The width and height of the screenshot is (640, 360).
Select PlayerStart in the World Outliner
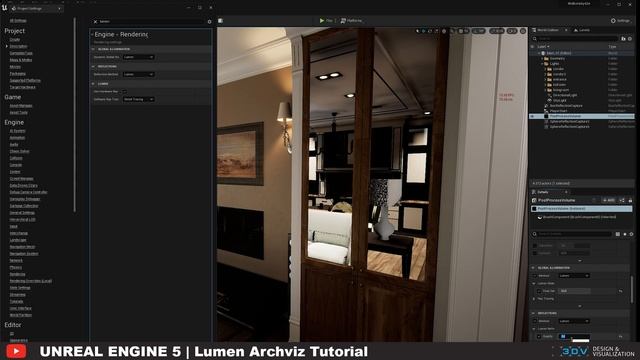tap(559, 111)
